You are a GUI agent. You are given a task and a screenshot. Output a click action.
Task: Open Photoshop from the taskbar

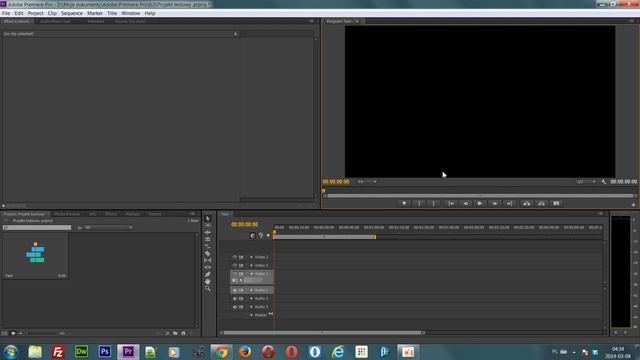(x=104, y=351)
